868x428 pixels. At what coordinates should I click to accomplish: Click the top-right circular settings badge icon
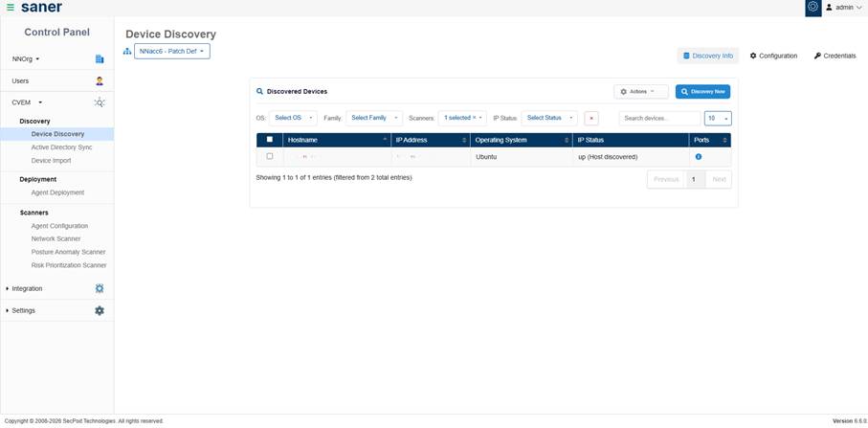tap(812, 8)
